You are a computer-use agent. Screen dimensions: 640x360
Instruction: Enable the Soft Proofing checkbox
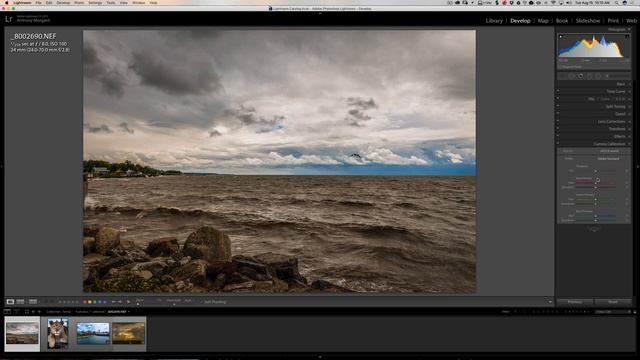(x=201, y=302)
